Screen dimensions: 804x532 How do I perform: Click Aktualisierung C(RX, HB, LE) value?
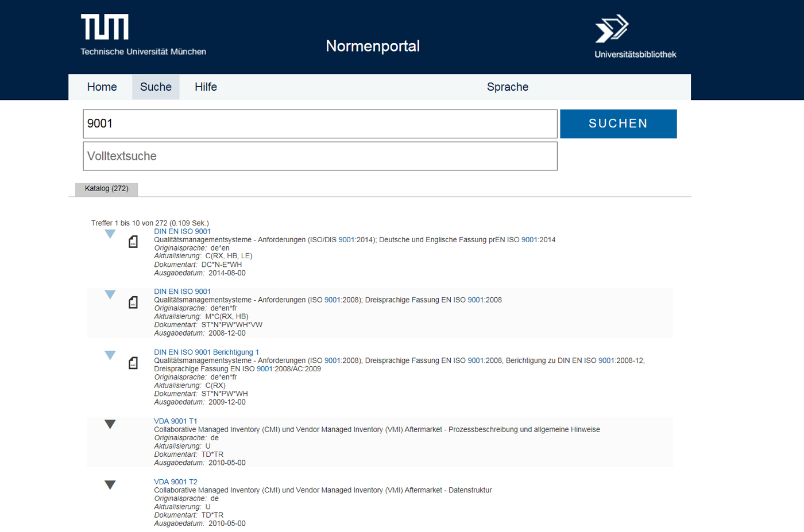click(x=229, y=256)
